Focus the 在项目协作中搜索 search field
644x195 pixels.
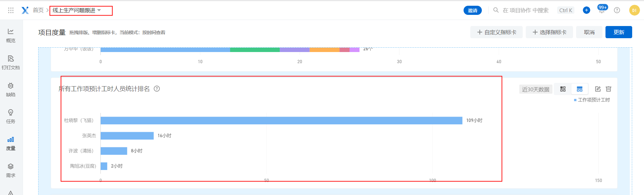click(525, 10)
